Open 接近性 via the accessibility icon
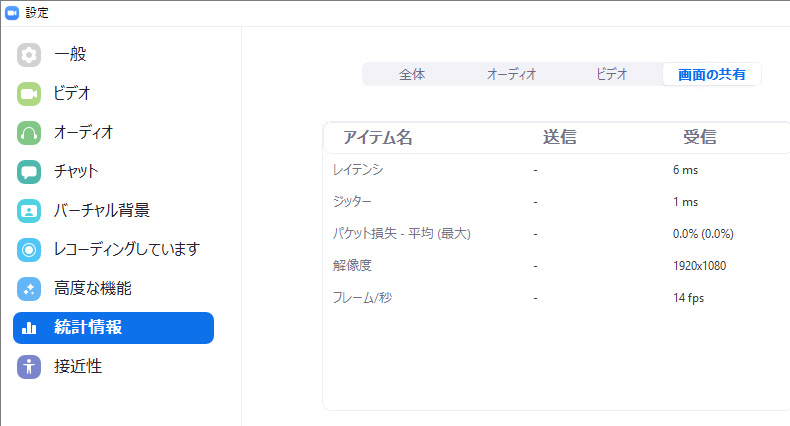This screenshot has width=790, height=426. click(x=29, y=367)
